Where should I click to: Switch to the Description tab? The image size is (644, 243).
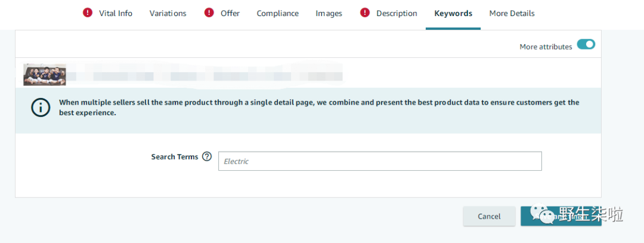(x=397, y=13)
